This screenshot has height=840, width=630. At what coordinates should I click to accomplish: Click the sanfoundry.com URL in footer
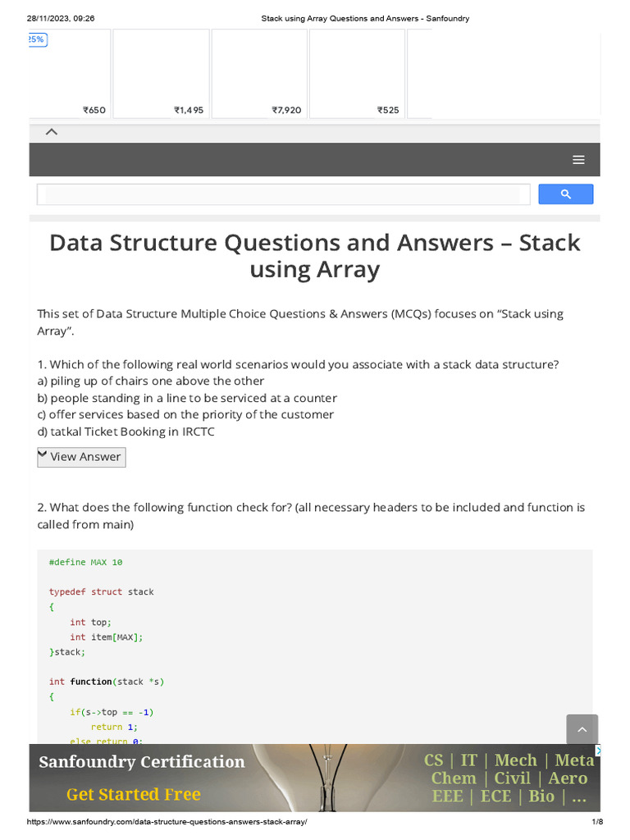167,822
